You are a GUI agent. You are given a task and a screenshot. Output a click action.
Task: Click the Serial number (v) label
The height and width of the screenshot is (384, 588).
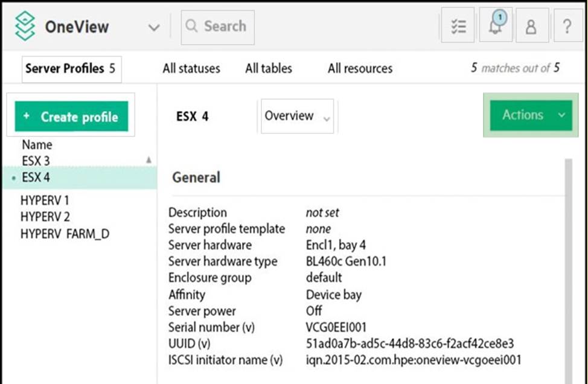pyautogui.click(x=211, y=327)
